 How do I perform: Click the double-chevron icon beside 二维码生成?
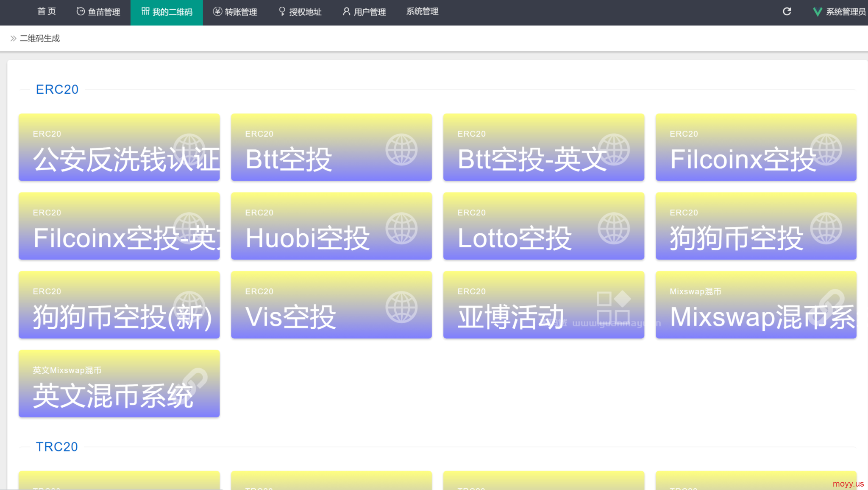point(13,39)
